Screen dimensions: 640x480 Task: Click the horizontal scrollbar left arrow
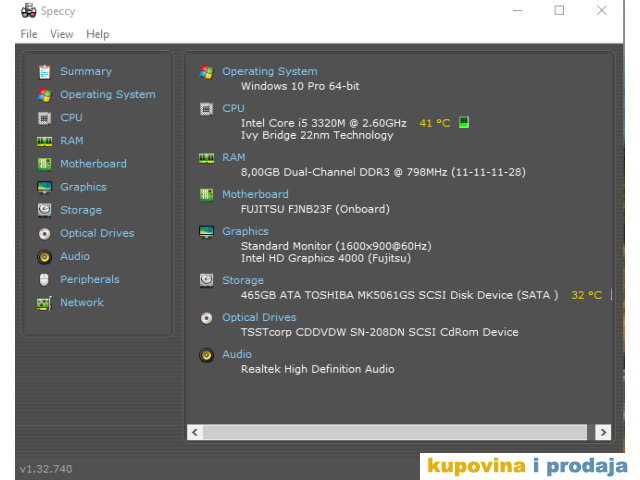pyautogui.click(x=195, y=432)
